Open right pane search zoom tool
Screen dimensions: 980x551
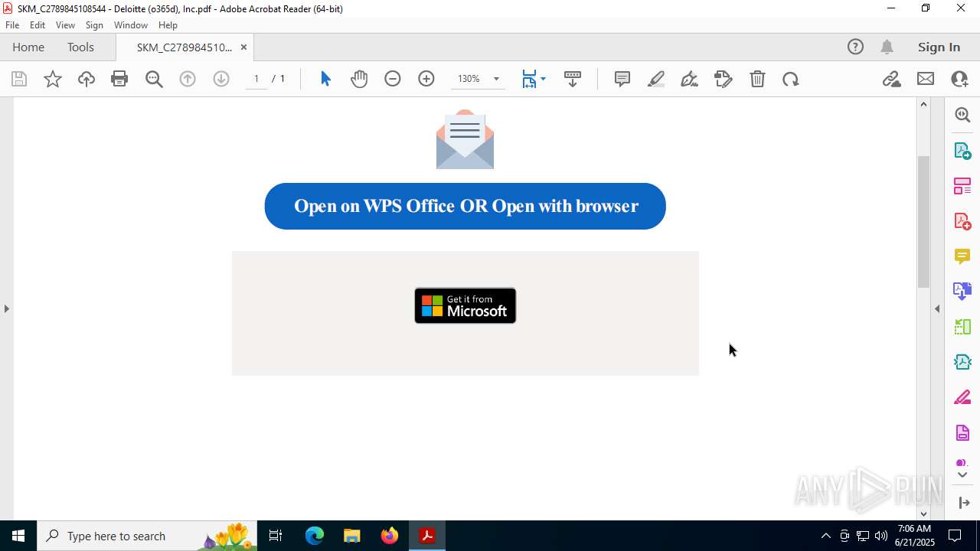pos(962,115)
